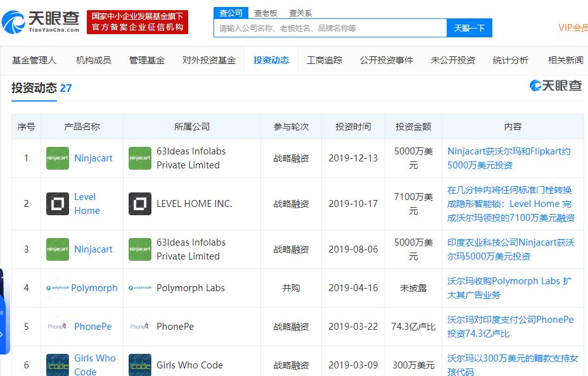Go to the 基金管理人 tab
The image size is (588, 376).
(x=34, y=60)
